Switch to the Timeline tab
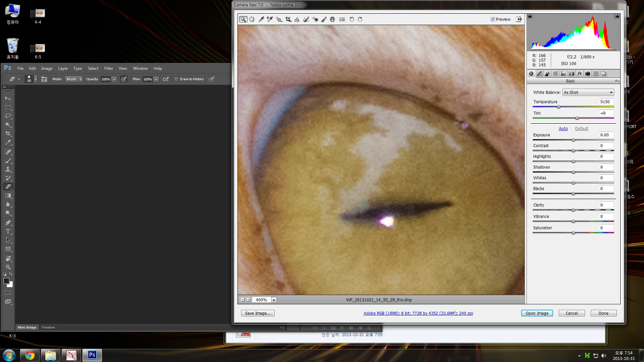This screenshot has height=362, width=644. pyautogui.click(x=48, y=327)
